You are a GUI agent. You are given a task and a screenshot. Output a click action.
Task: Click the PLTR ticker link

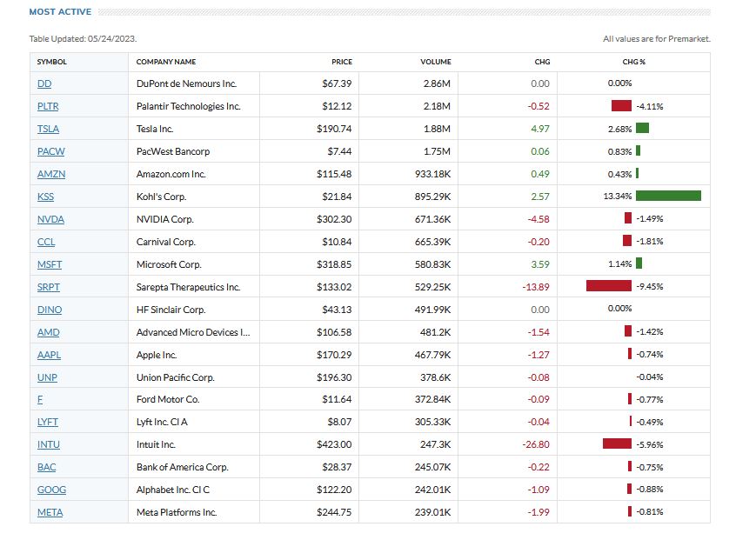[x=48, y=106]
